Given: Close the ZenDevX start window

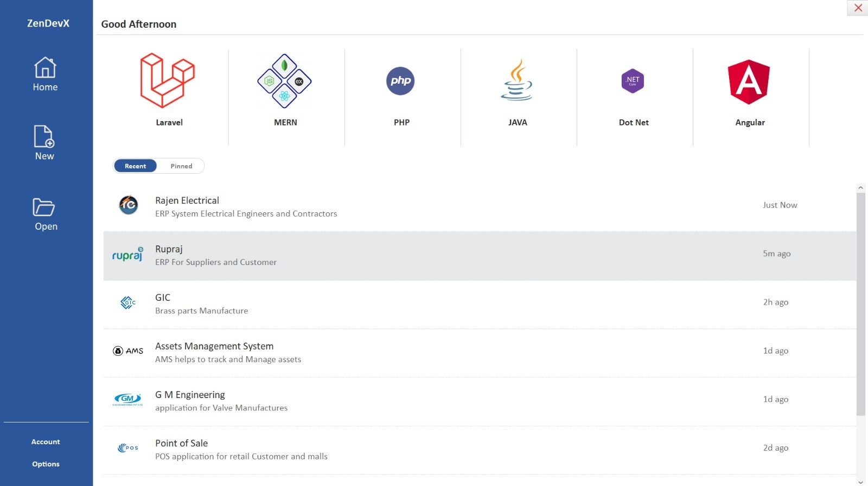Looking at the screenshot, I should [858, 8].
